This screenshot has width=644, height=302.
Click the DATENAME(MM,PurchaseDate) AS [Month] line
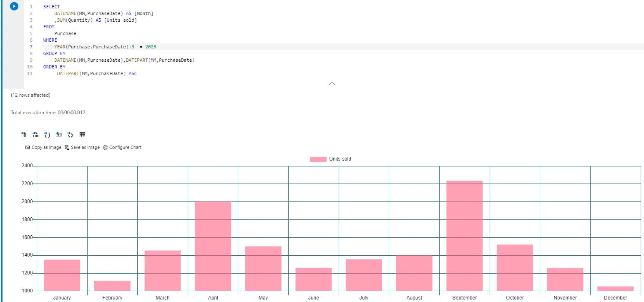[104, 13]
